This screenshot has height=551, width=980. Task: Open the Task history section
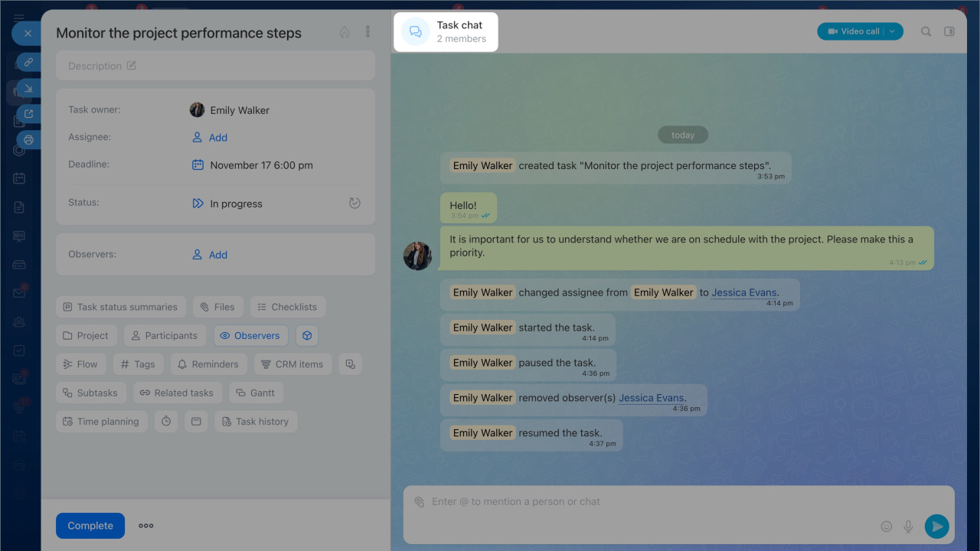[256, 421]
